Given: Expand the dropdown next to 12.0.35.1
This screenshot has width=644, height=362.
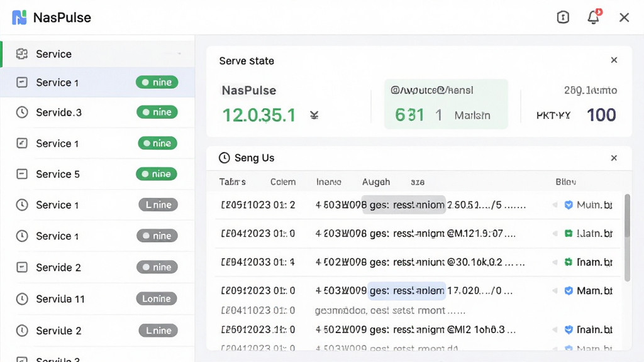Looking at the screenshot, I should [x=314, y=116].
